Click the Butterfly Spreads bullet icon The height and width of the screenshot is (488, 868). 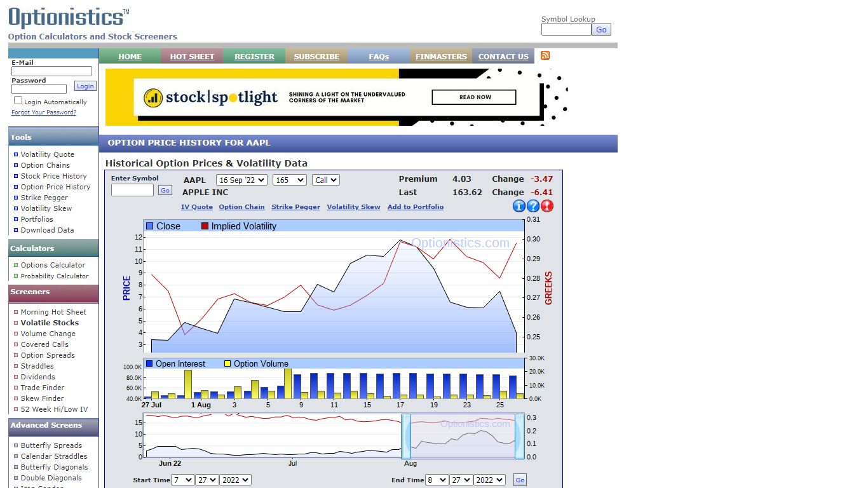[16, 445]
